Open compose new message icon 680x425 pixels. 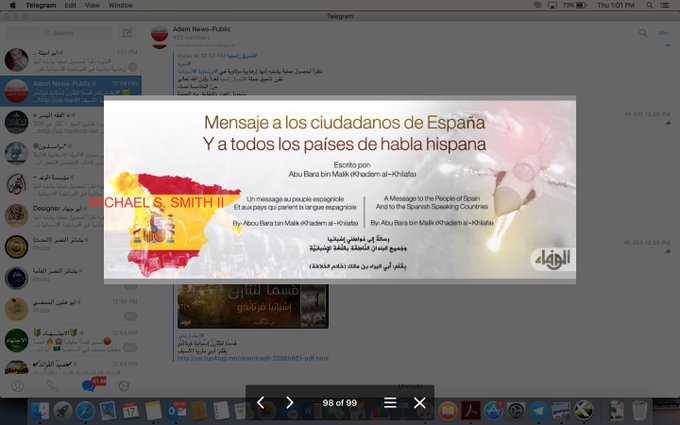[127, 33]
